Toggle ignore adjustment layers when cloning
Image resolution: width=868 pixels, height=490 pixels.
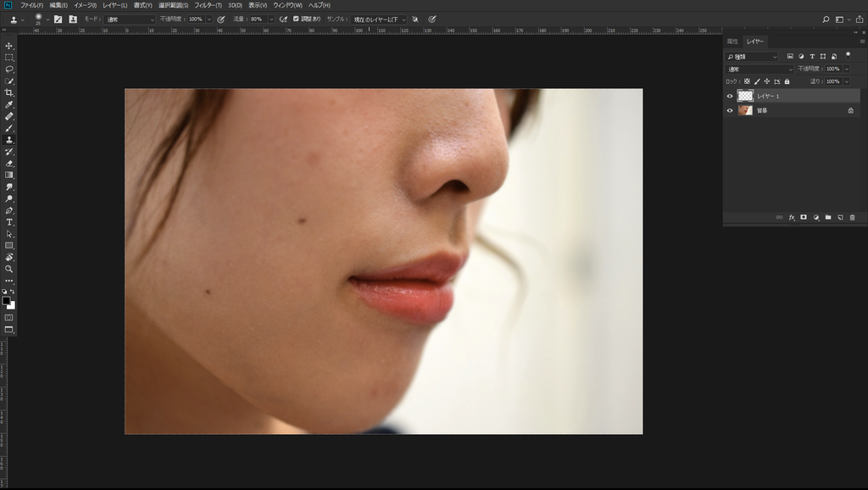pos(415,19)
